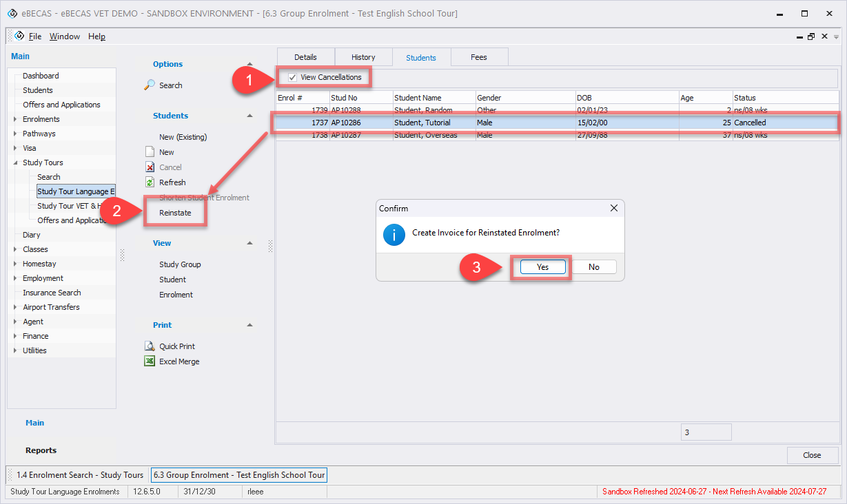The width and height of the screenshot is (847, 504).
Task: Close the Confirm dialog with X
Action: click(x=614, y=208)
